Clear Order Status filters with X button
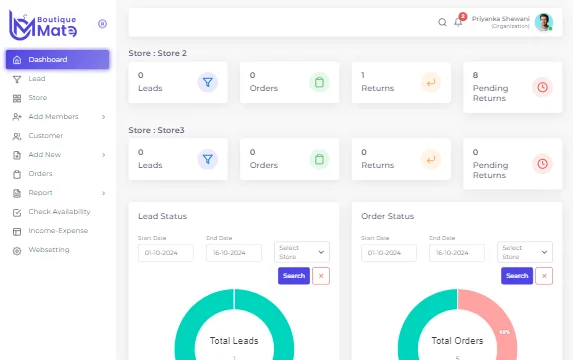The width and height of the screenshot is (573, 360). 544,276
